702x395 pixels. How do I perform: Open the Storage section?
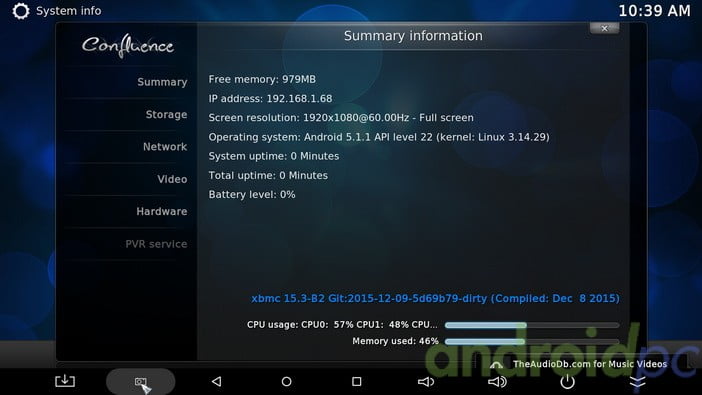[x=166, y=115]
